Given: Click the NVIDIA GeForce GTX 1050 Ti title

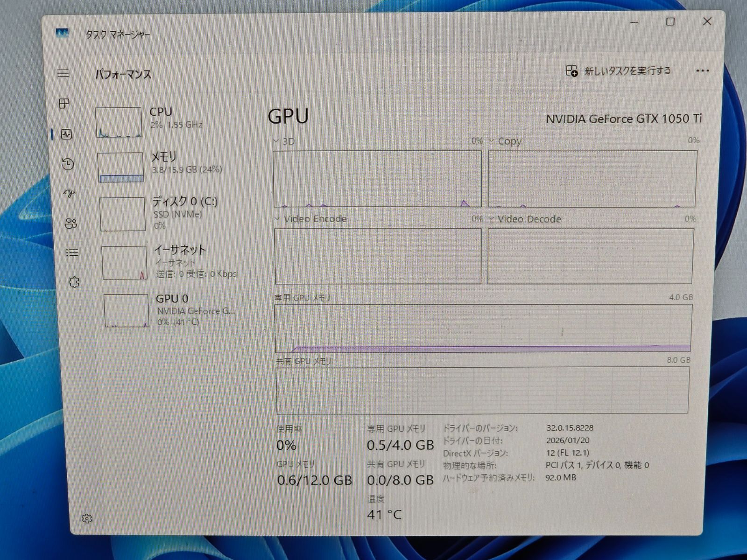Looking at the screenshot, I should click(624, 119).
